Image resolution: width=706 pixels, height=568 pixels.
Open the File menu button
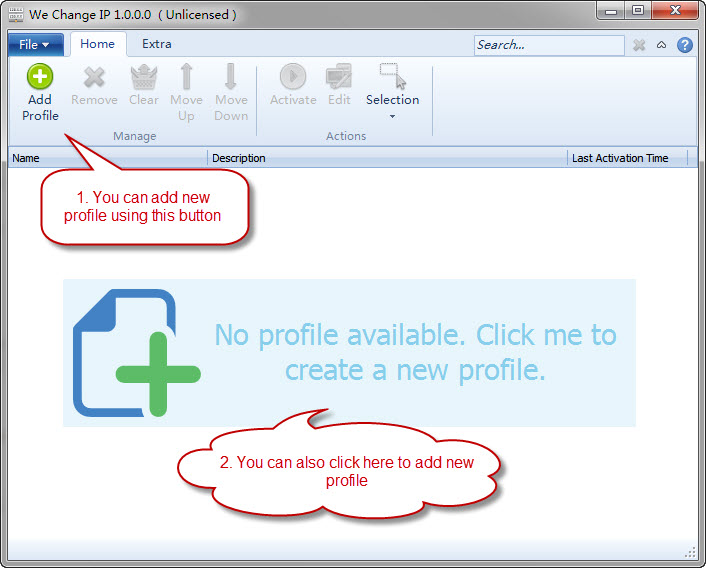35,45
